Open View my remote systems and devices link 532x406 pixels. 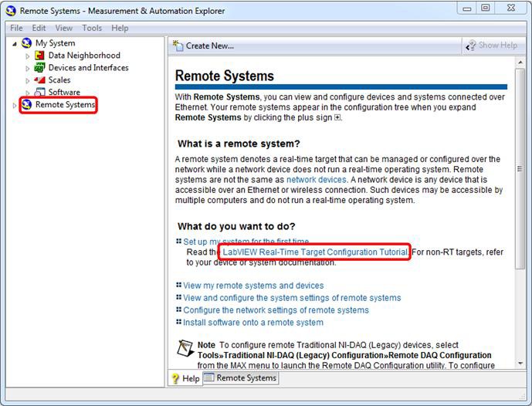point(253,286)
